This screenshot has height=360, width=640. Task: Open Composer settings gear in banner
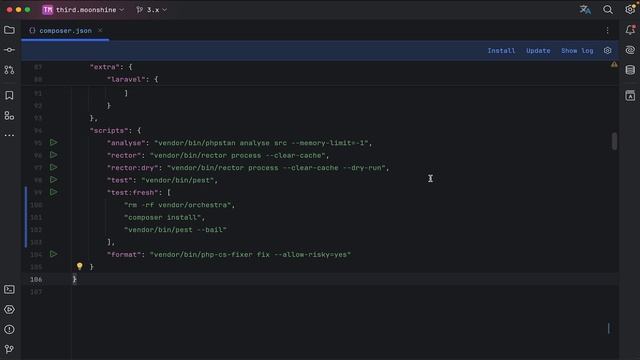tap(607, 51)
